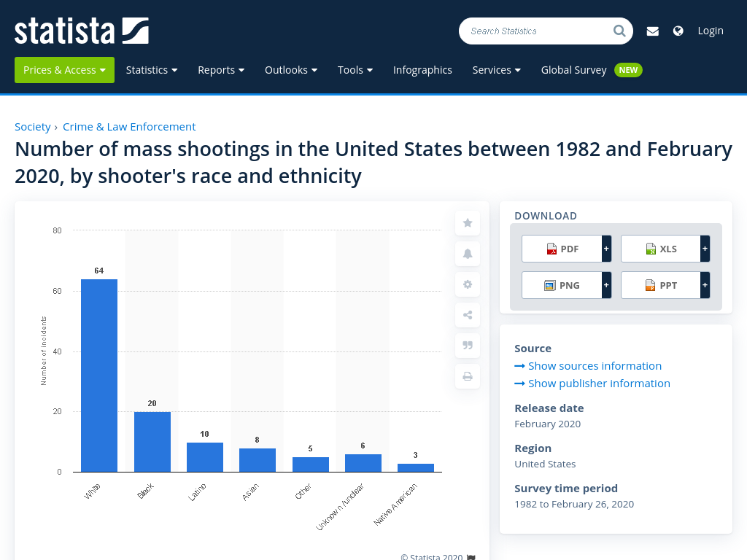Click the '© Statista 2020' text

[432, 556]
